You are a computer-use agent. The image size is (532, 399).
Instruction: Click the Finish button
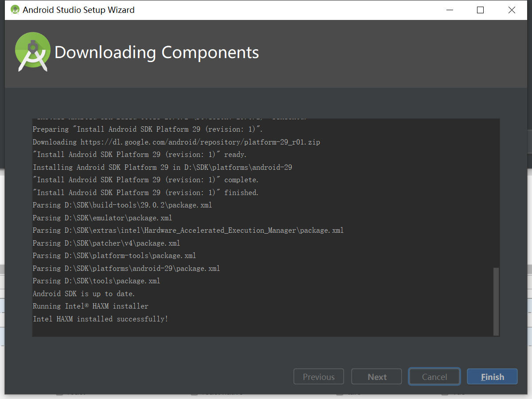pyautogui.click(x=492, y=377)
